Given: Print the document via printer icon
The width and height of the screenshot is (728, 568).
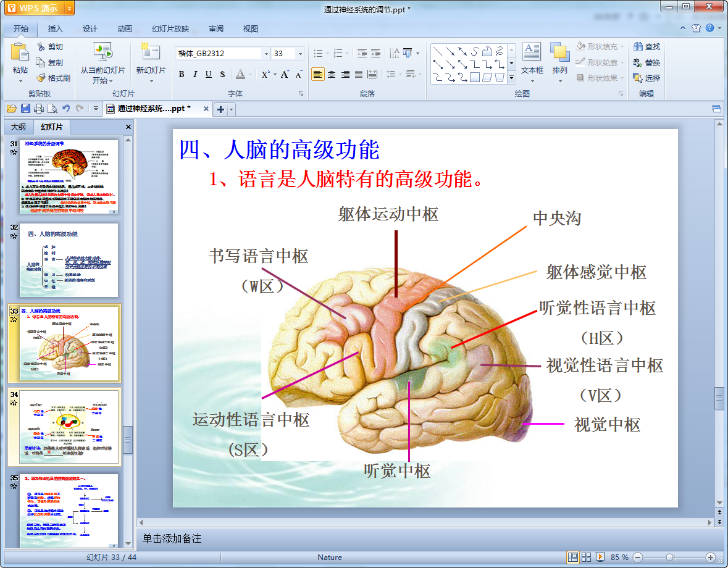Looking at the screenshot, I should (39, 109).
